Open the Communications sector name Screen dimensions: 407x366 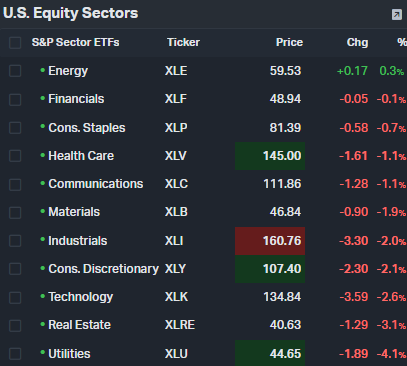[x=96, y=184]
